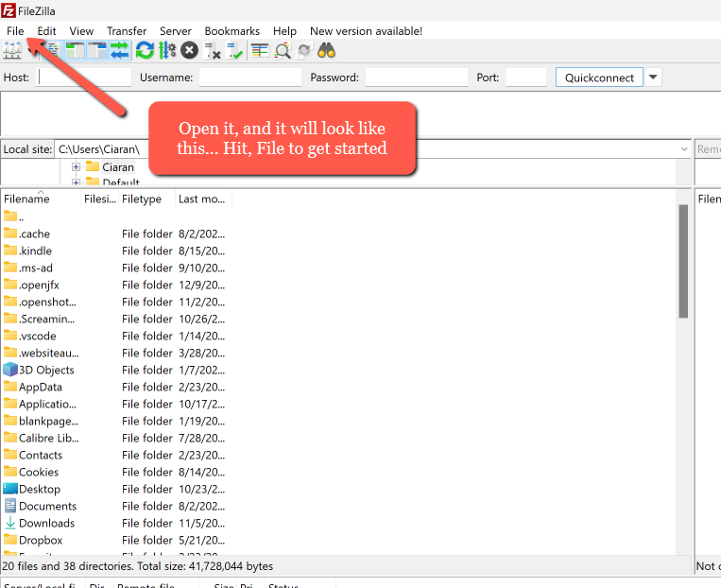721x588 pixels.
Task: Click the Quickconnect button
Action: point(599,78)
